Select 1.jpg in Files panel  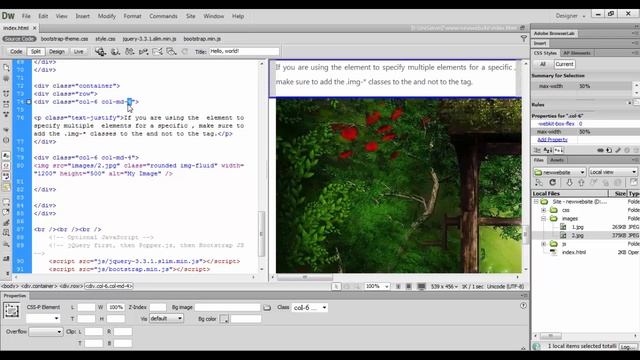coord(578,227)
